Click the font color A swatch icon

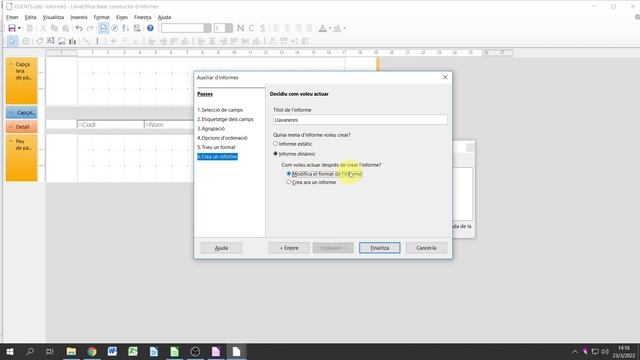pyautogui.click(x=322, y=28)
